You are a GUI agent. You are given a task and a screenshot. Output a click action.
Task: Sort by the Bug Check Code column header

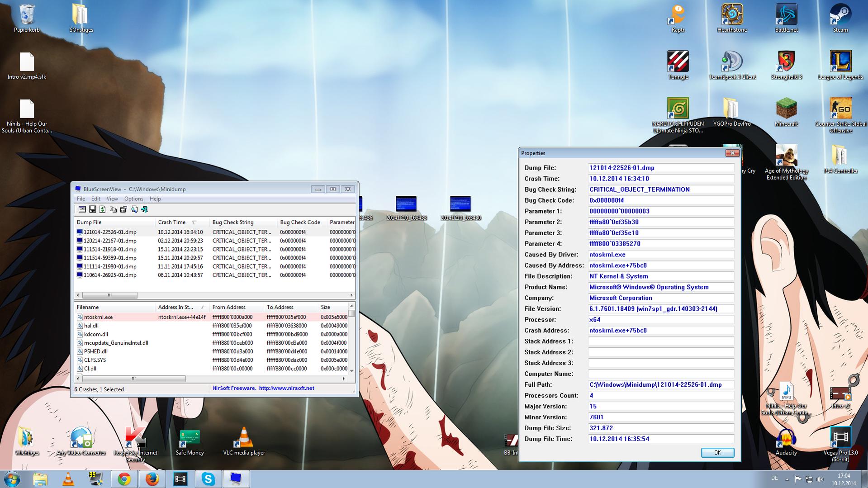(x=302, y=222)
